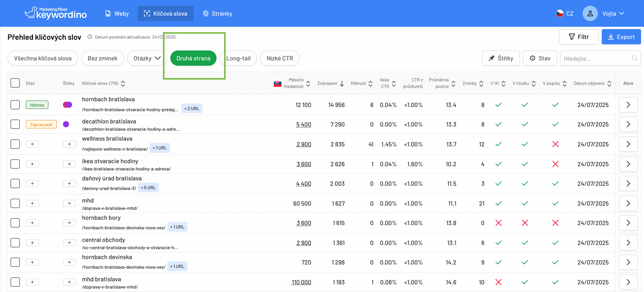Toggle the select-all checkbox in header

(x=15, y=83)
